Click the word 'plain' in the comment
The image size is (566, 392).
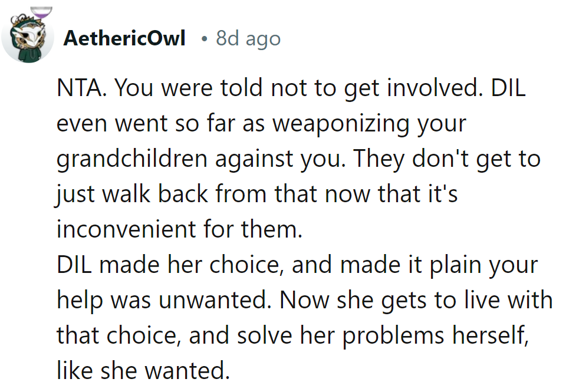454,266
